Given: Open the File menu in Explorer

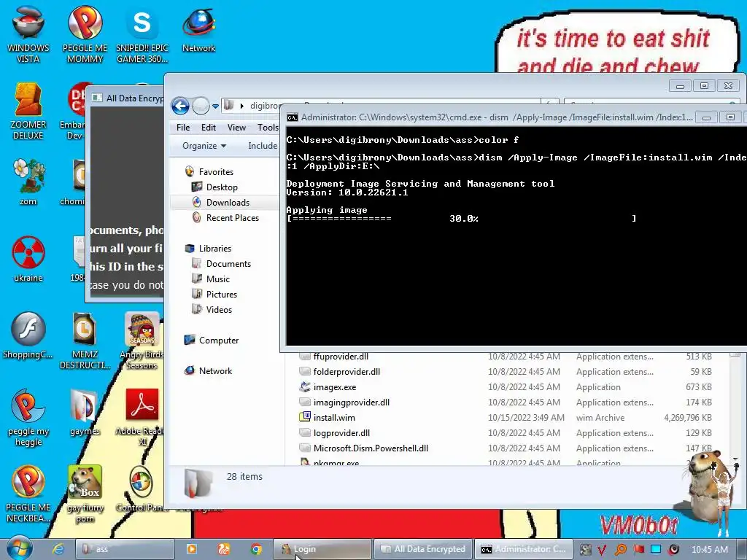Looking at the screenshot, I should [x=183, y=127].
